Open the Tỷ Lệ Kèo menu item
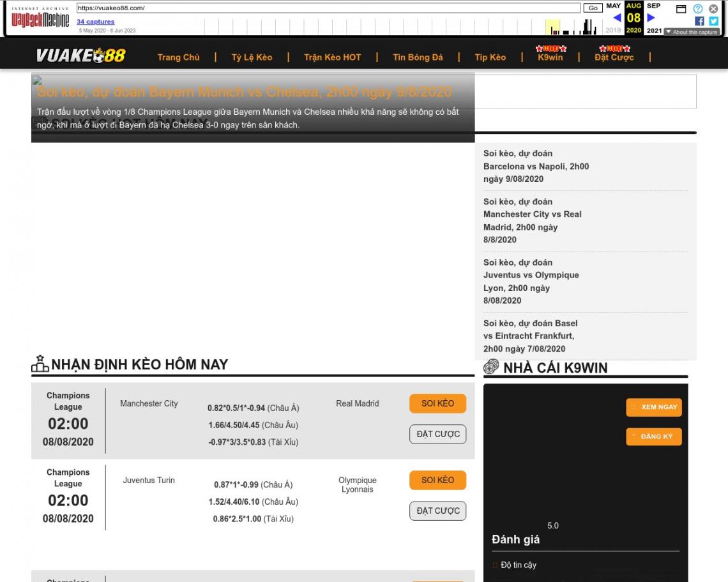This screenshot has width=728, height=582. [252, 57]
